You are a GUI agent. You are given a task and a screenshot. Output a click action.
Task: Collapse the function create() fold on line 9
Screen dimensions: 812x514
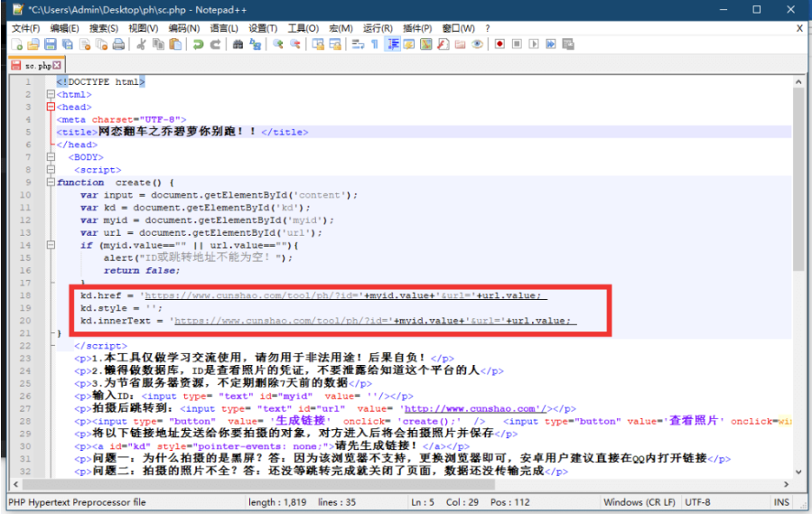[x=51, y=182]
